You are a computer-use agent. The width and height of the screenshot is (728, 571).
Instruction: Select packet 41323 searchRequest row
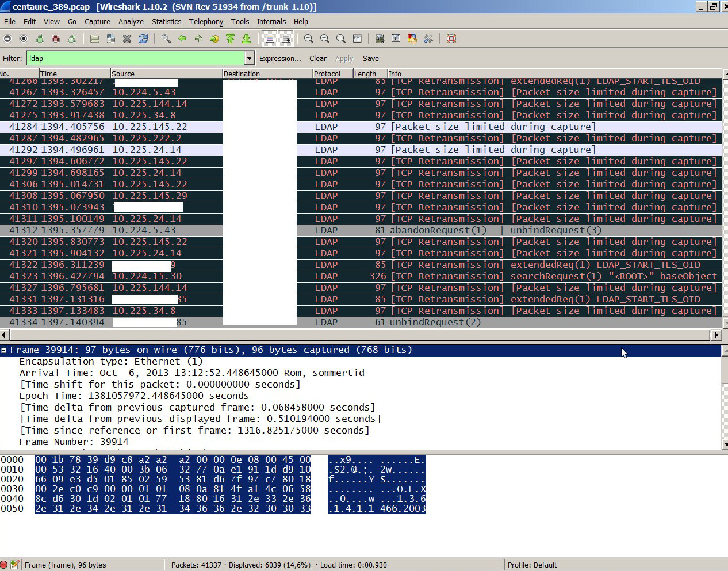tap(361, 276)
